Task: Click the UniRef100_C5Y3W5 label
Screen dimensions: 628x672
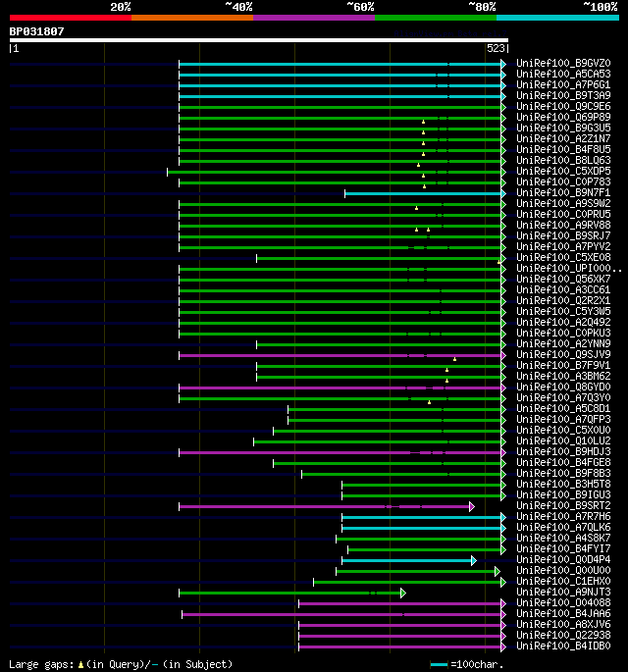Action: click(x=563, y=312)
